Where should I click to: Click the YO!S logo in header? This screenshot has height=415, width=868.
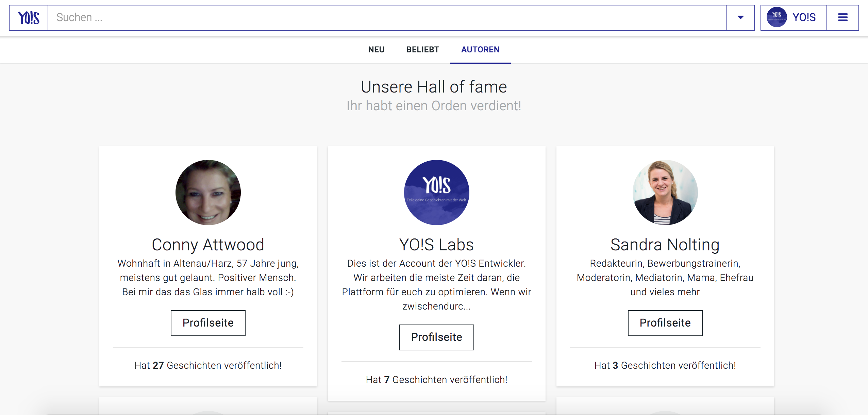29,18
